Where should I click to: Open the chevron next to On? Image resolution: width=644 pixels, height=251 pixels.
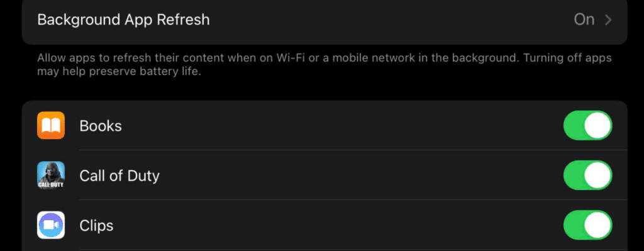click(x=608, y=20)
